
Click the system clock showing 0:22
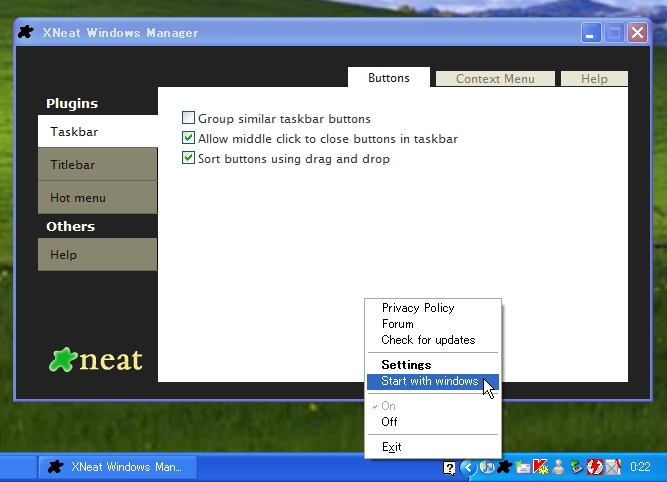point(640,467)
